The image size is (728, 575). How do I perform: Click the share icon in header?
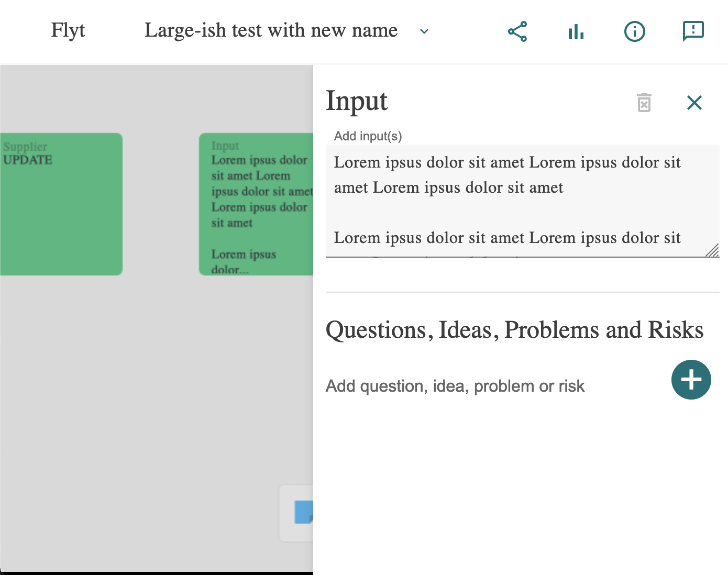click(x=517, y=31)
